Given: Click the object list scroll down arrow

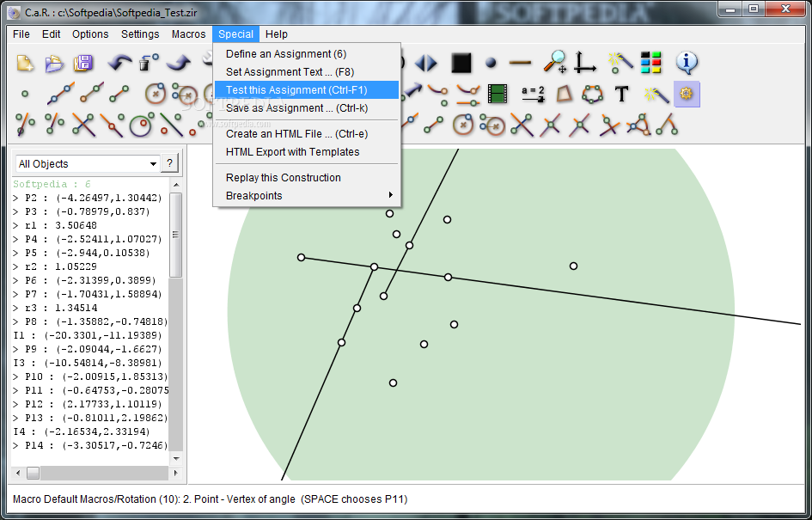Looking at the screenshot, I should point(176,458).
